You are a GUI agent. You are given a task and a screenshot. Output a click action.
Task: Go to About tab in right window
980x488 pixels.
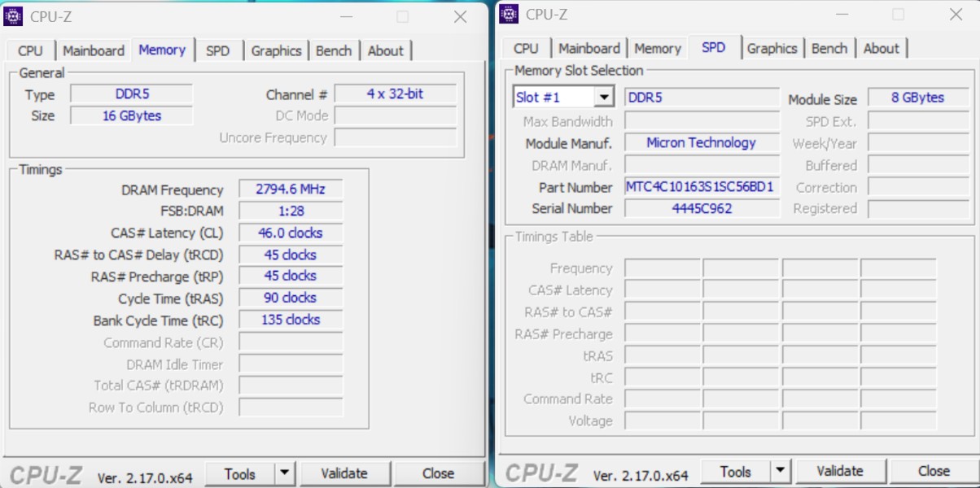pos(881,49)
